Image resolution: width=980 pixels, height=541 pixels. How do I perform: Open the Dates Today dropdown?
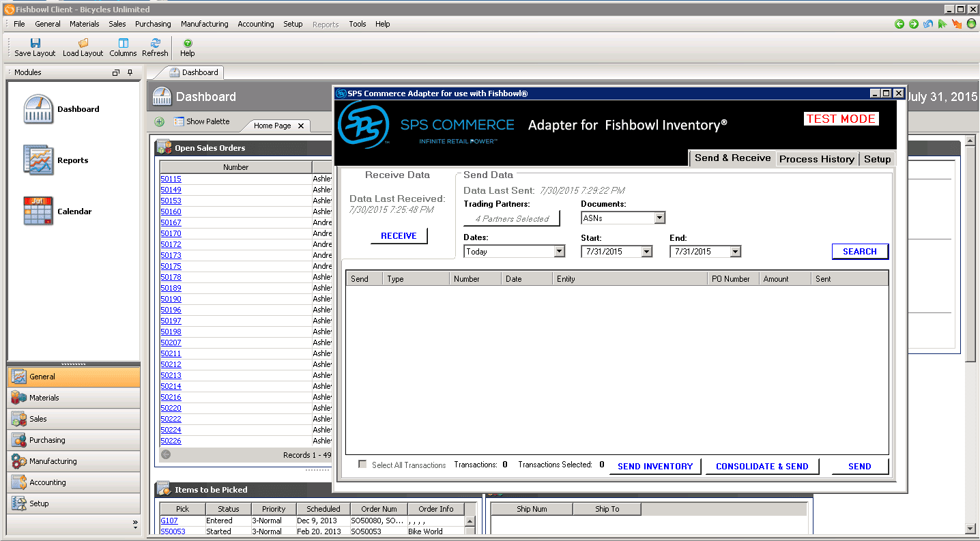click(x=560, y=251)
